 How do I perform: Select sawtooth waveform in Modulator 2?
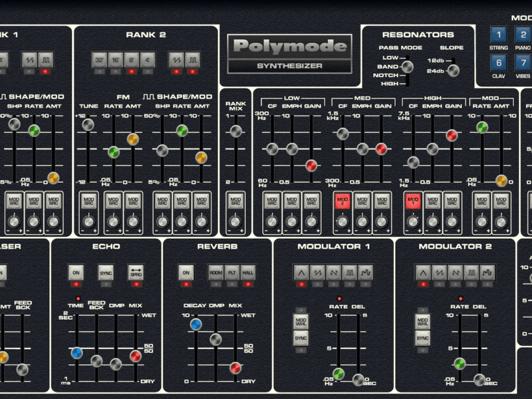tap(439, 273)
